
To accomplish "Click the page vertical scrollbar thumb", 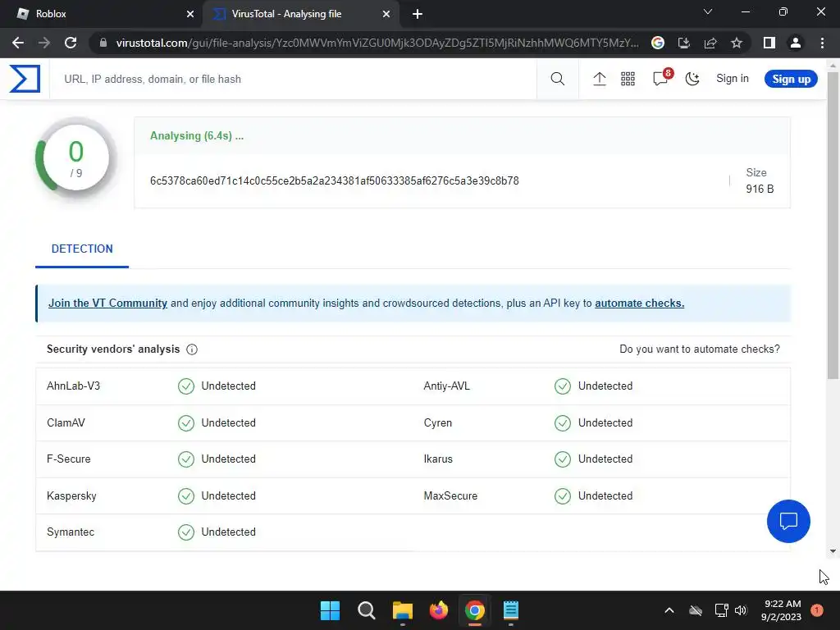I will click(833, 225).
